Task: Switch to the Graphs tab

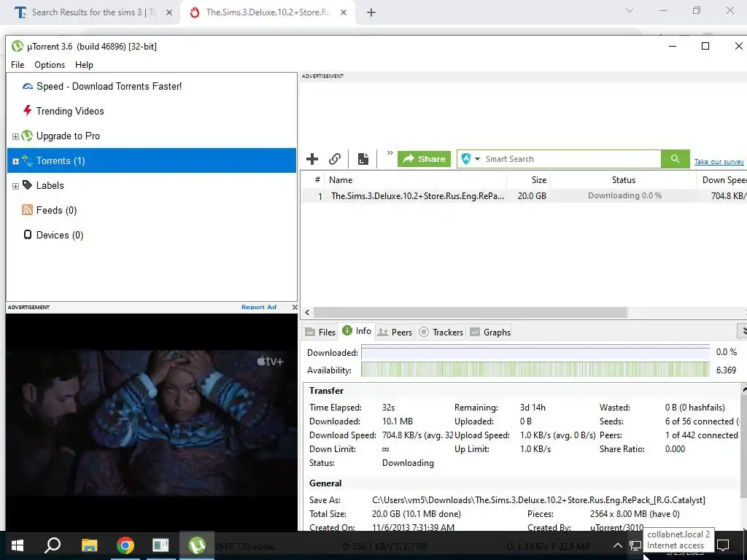Action: 490,332
